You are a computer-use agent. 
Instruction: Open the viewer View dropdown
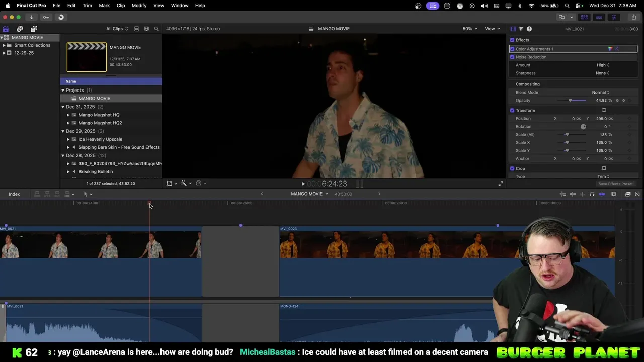coord(492,29)
